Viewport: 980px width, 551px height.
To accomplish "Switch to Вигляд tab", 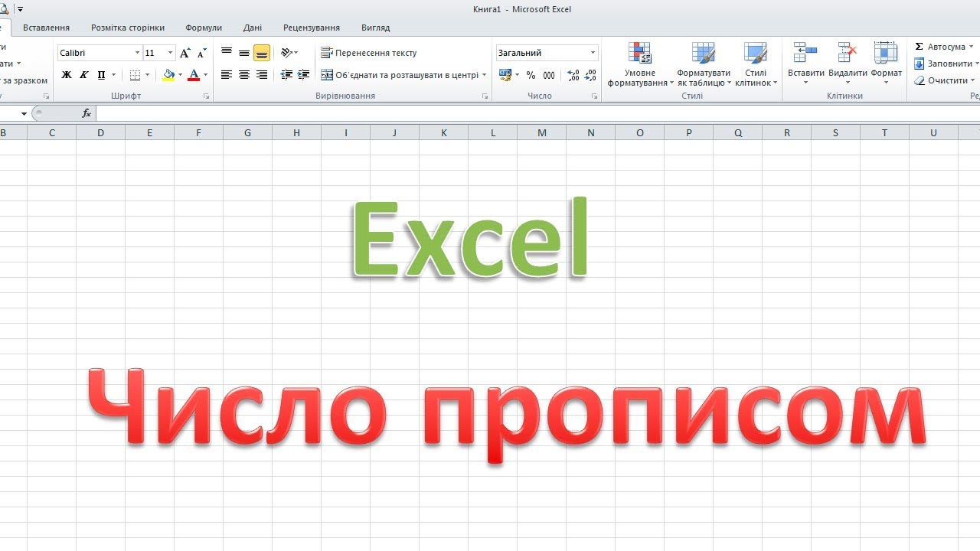I will click(x=375, y=28).
